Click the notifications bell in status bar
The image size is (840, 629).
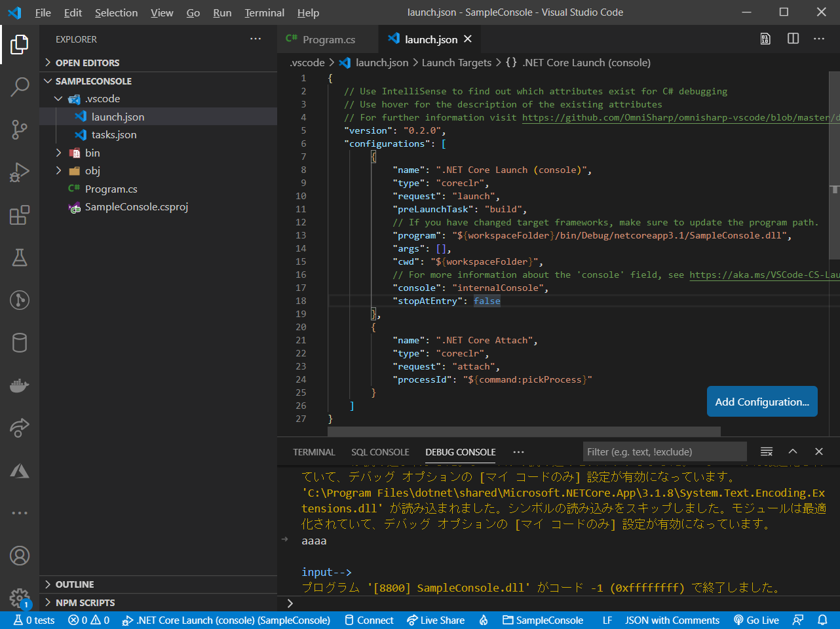pos(822,620)
